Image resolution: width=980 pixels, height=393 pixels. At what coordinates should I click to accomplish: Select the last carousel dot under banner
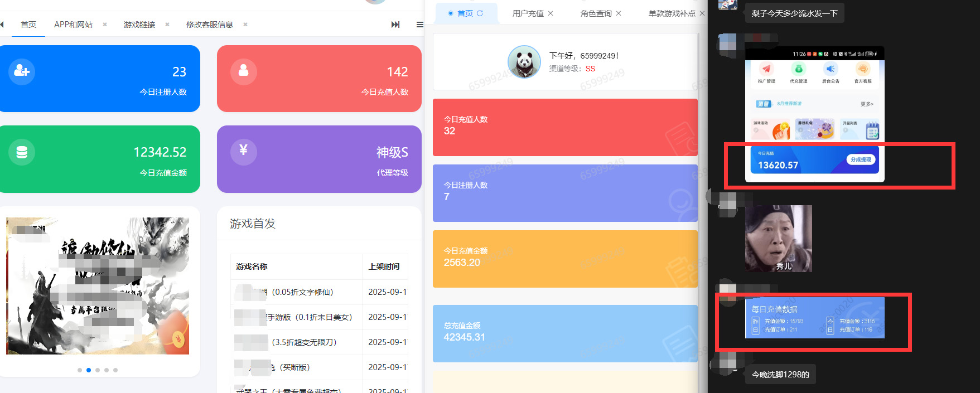pyautogui.click(x=115, y=370)
